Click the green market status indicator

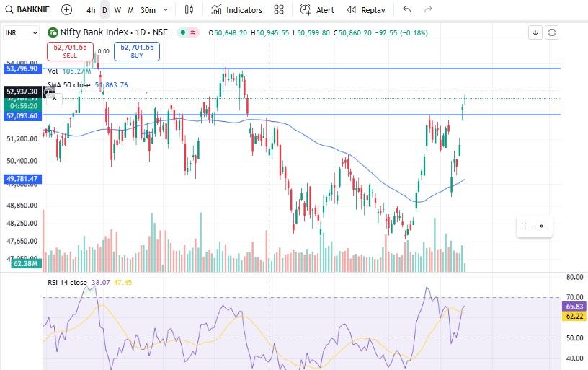coord(182,32)
